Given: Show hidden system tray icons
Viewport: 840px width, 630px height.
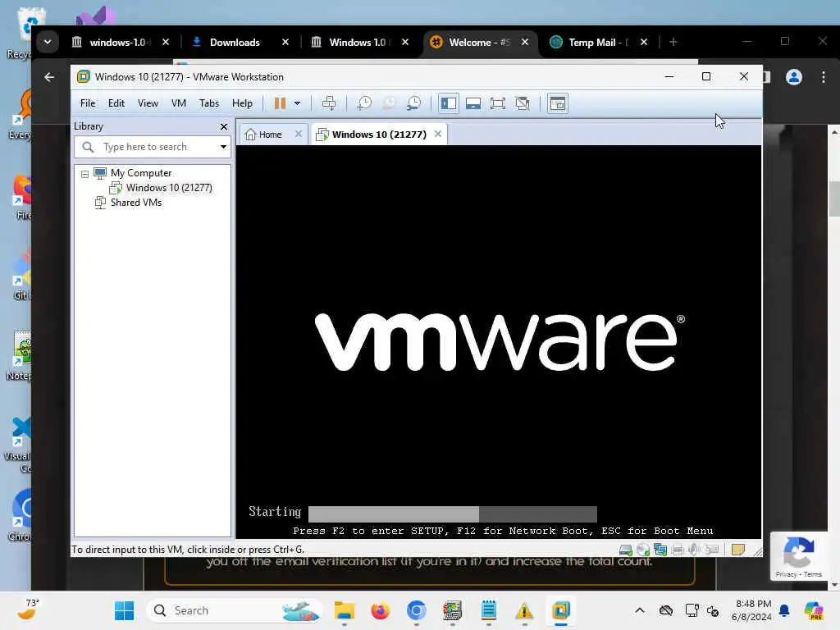Looking at the screenshot, I should 640,610.
